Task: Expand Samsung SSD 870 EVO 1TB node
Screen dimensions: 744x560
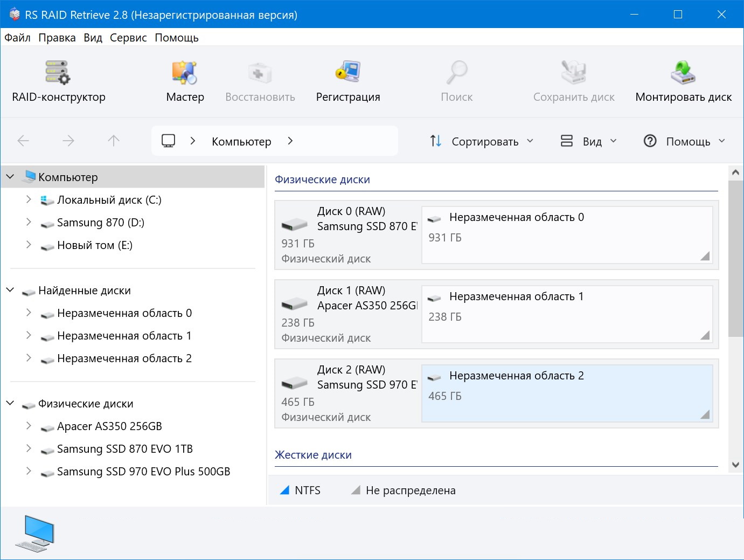Action: 29,449
